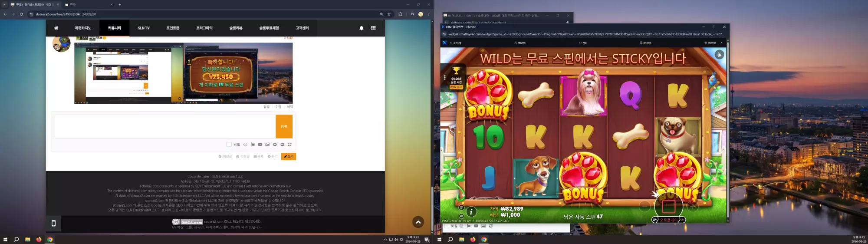The height and width of the screenshot is (244, 868).
Task: Open the three-dot menu beside tournament widget
Action: (x=444, y=78)
